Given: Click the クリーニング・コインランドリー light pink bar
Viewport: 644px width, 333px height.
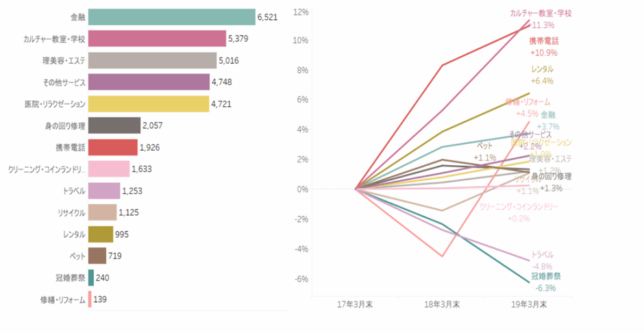Looking at the screenshot, I should coord(109,169).
